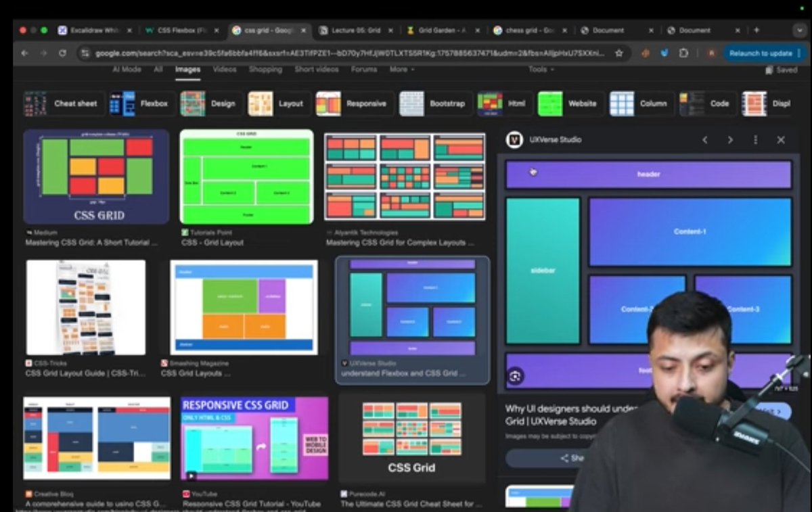Open the chess grid Google tab

coord(529,30)
